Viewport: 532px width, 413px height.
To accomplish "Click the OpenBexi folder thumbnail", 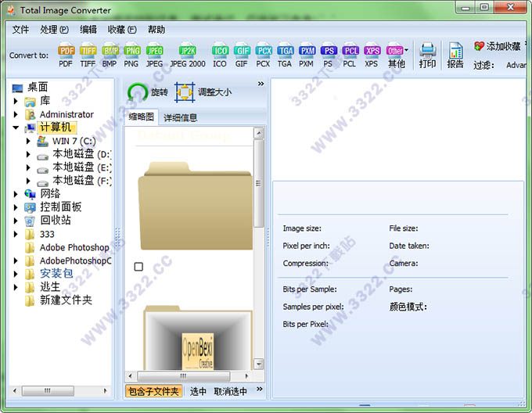I will point(198,338).
